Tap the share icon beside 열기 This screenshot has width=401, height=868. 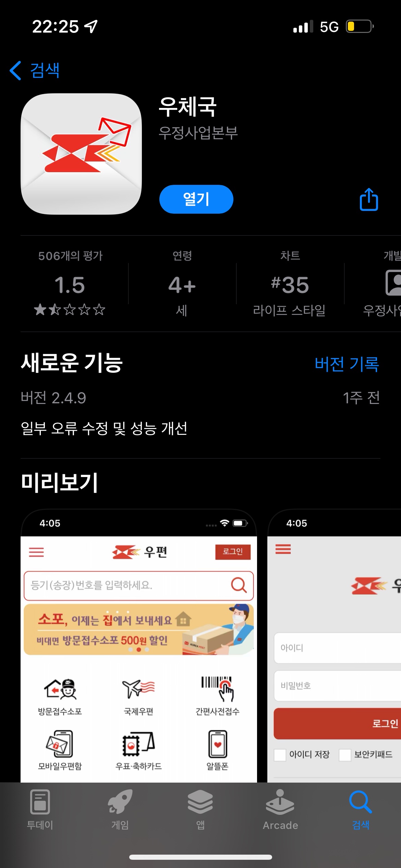(x=369, y=199)
